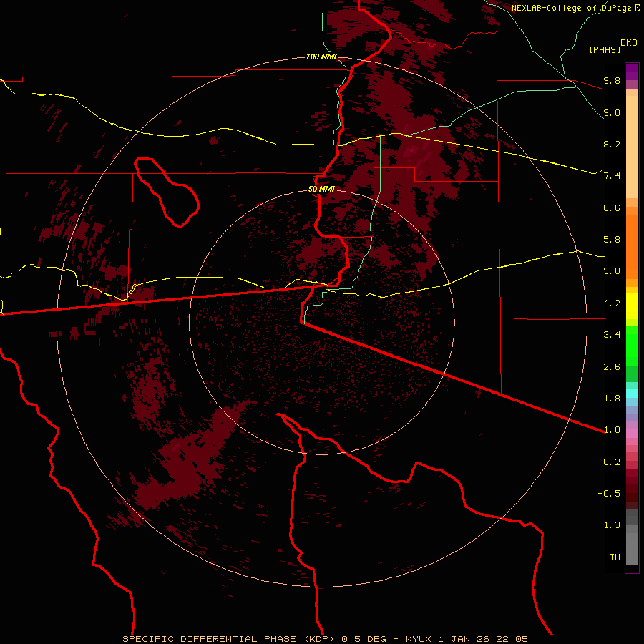Click the 6.6 legend value
644x644 pixels.
612,208
